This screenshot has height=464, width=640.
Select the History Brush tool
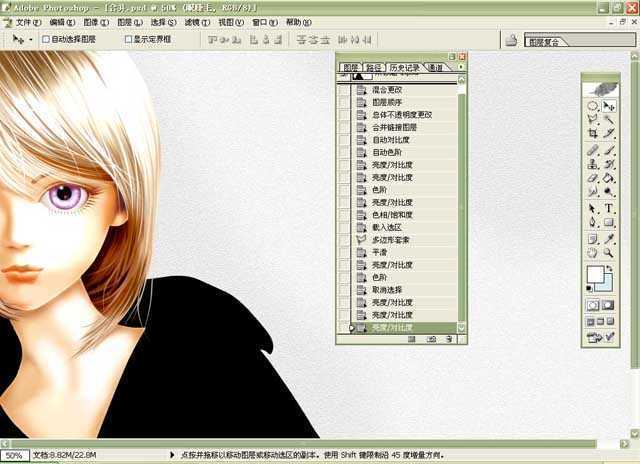point(609,164)
